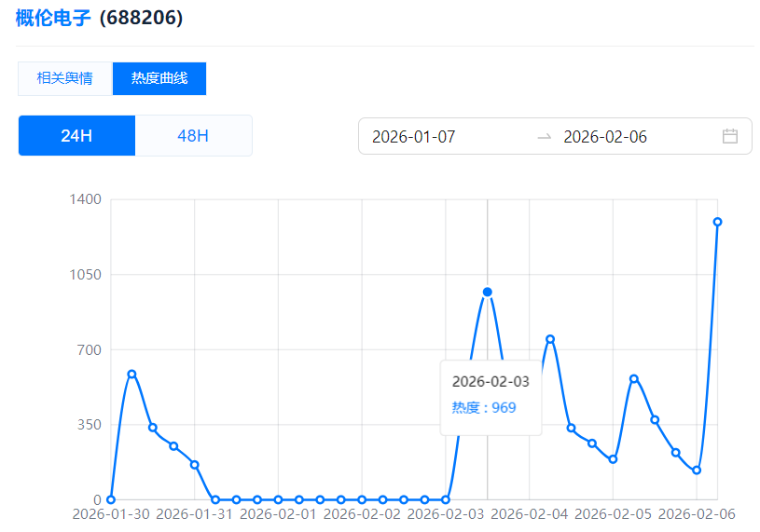Click the y-axis label 1400

point(86,199)
